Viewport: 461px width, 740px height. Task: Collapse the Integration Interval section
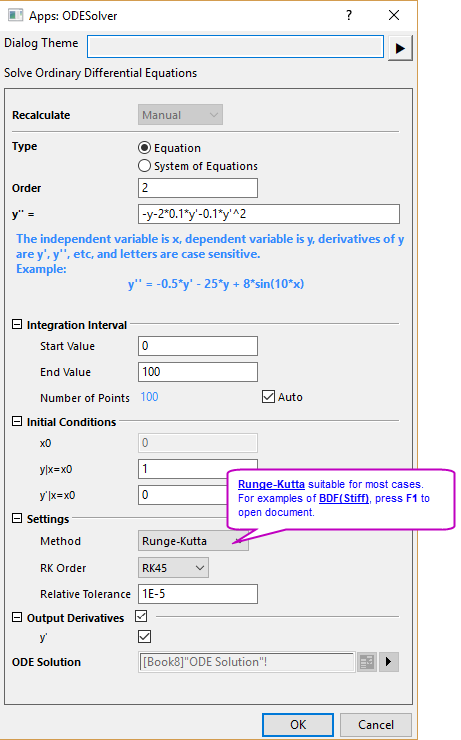click(x=17, y=324)
